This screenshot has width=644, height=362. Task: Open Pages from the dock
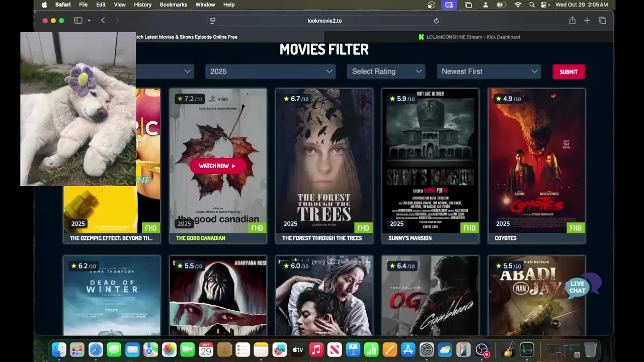[389, 349]
